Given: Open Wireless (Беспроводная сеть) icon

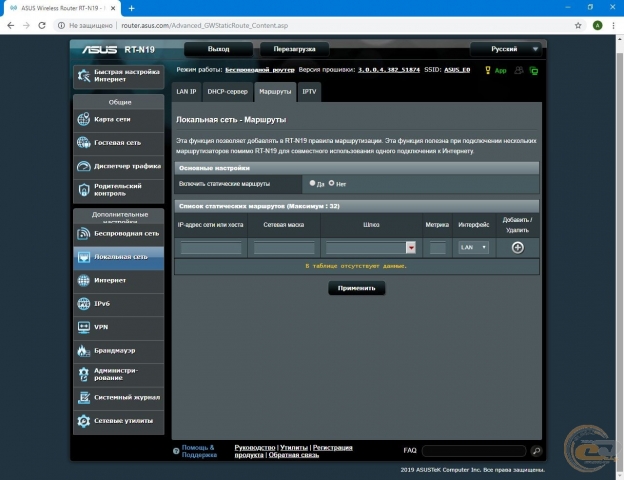Looking at the screenshot, I should click(84, 234).
